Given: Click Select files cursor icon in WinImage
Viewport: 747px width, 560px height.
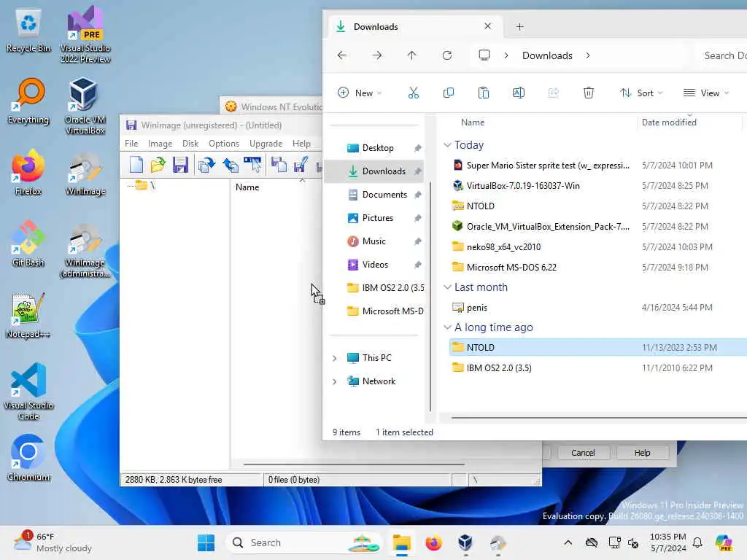Looking at the screenshot, I should pyautogui.click(x=252, y=165).
